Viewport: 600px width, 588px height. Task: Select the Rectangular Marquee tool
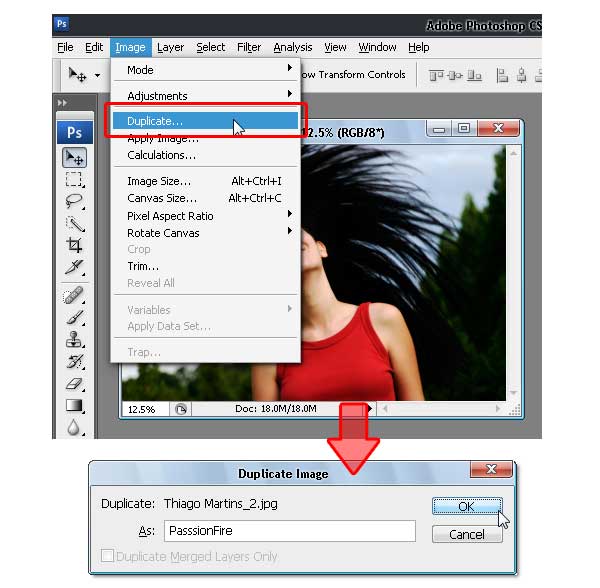[x=75, y=180]
